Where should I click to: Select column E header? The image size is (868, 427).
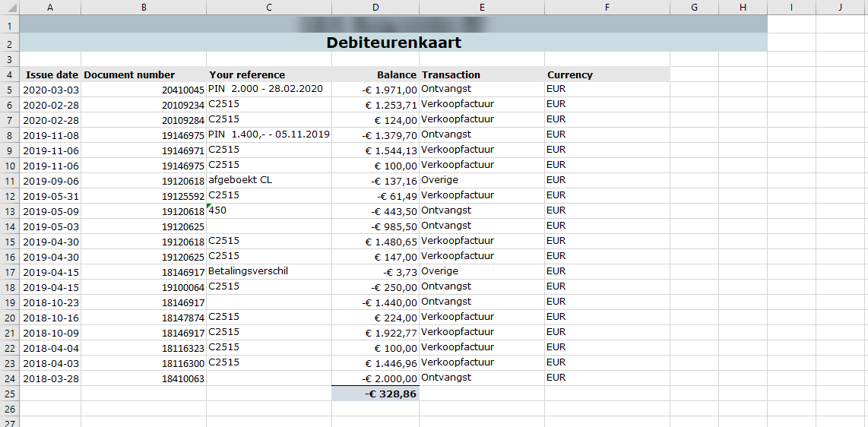click(482, 7)
